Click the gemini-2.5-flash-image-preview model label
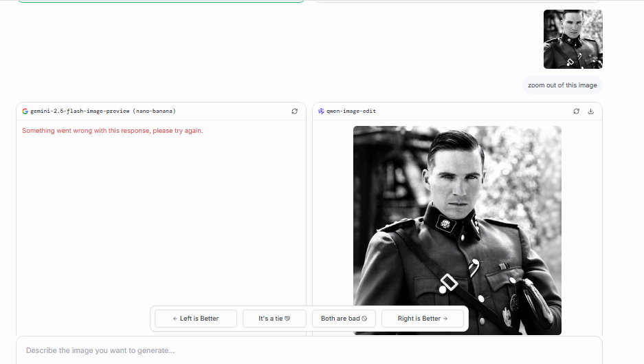The height and width of the screenshot is (364, 644). coord(103,111)
